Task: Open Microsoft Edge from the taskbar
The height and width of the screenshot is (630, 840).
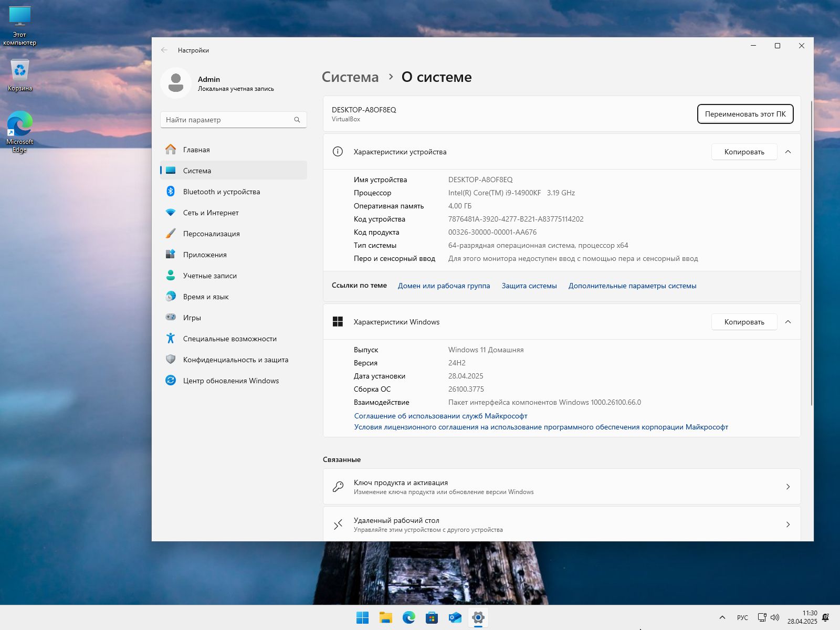Action: [x=409, y=618]
